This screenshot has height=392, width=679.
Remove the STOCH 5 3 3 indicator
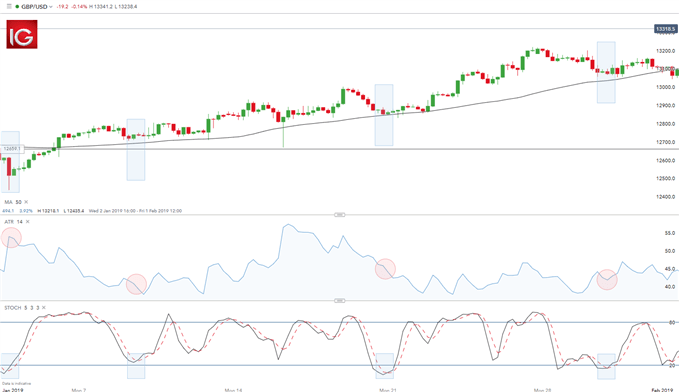[x=44, y=308]
